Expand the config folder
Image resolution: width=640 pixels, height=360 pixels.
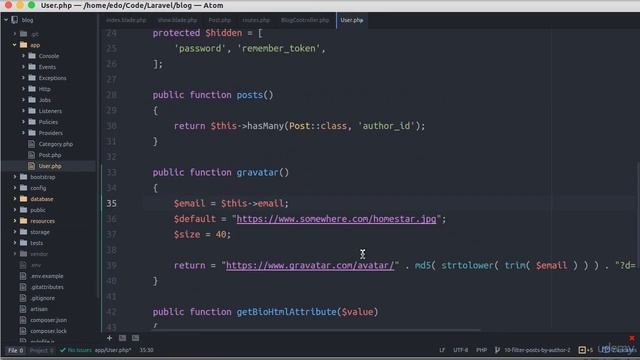coord(15,188)
